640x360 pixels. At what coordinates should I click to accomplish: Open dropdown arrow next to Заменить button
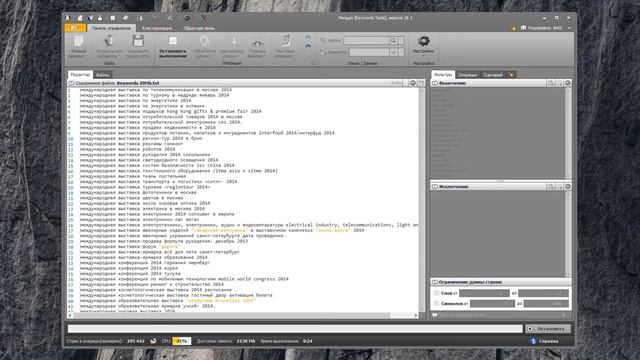click(401, 52)
